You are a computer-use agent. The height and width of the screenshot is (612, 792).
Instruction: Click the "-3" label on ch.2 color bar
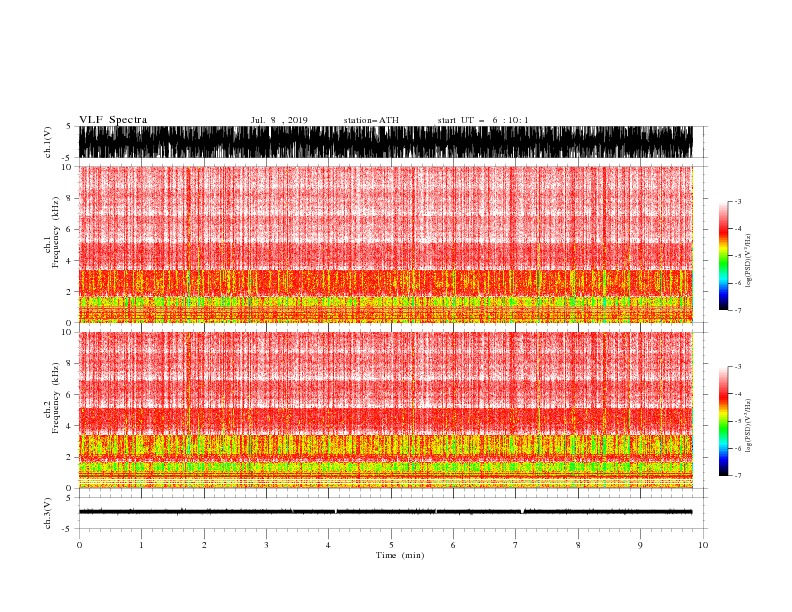coord(738,367)
